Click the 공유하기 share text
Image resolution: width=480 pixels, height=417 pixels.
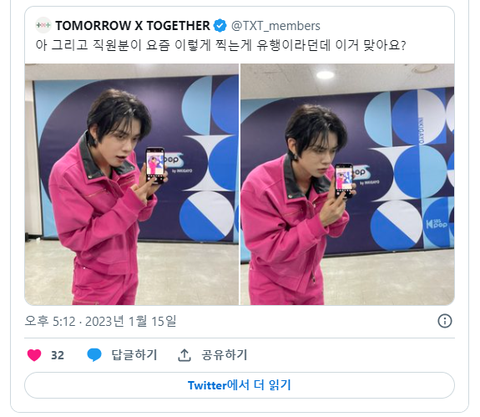pyautogui.click(x=224, y=355)
